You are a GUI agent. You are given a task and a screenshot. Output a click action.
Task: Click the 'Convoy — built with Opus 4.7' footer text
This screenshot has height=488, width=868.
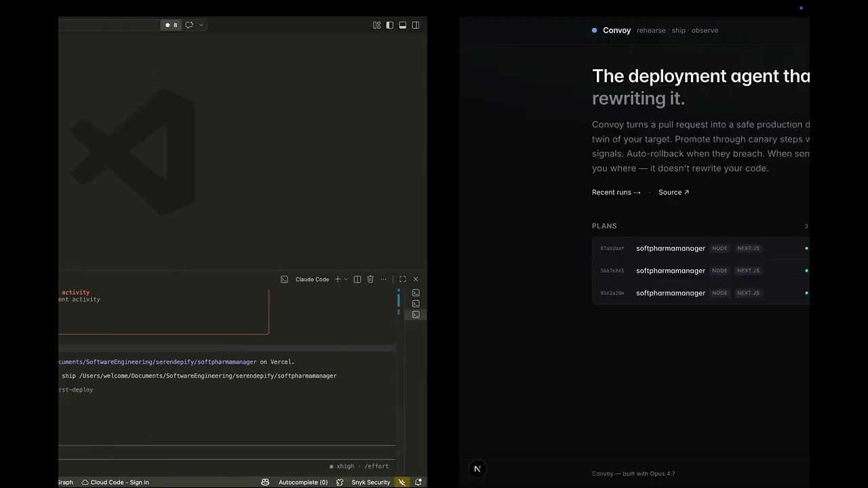click(633, 474)
